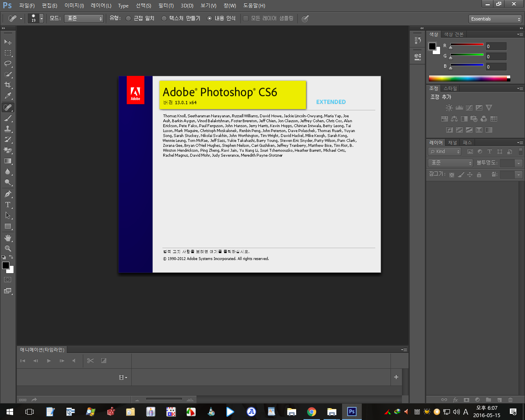The height and width of the screenshot is (420, 525).
Task: Select the Dodge tool
Action: [x=8, y=183]
